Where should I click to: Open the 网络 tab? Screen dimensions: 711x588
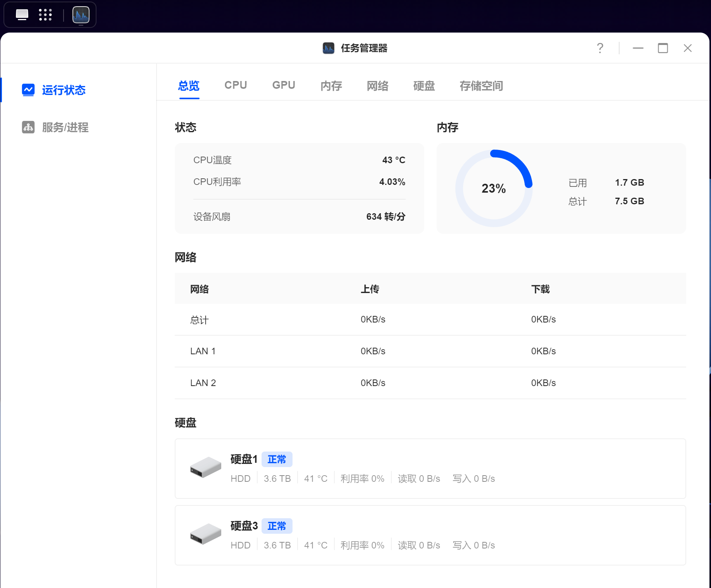377,86
